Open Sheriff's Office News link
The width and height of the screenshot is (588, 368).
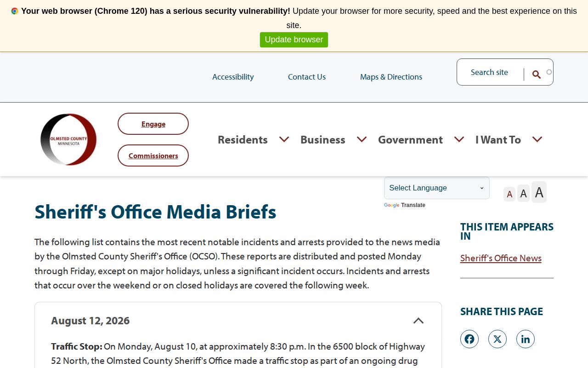pos(501,258)
